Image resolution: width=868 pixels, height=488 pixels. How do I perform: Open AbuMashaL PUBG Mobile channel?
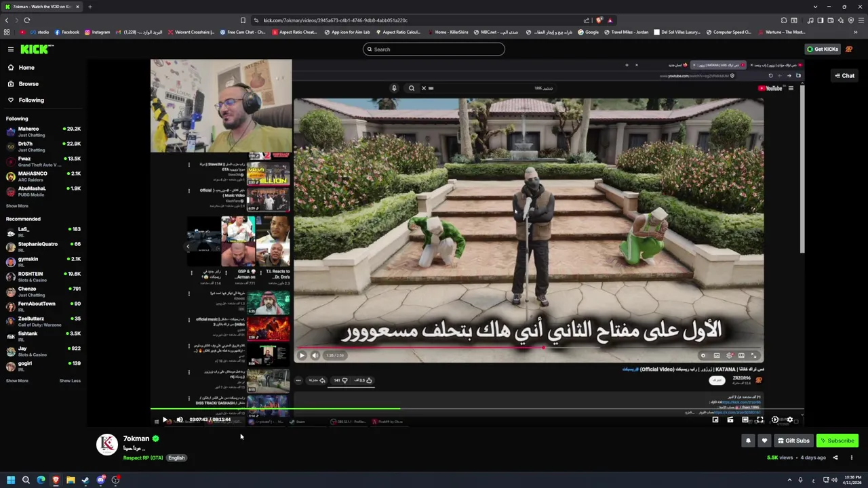pos(43,191)
